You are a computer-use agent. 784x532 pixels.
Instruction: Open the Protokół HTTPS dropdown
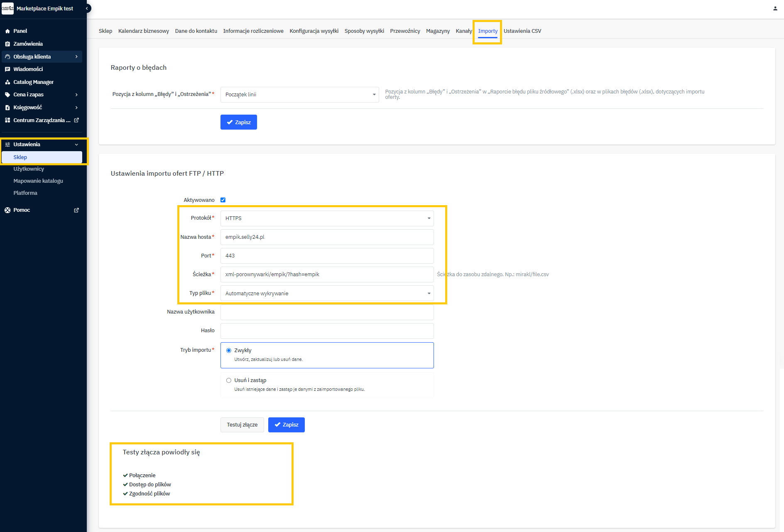tap(327, 218)
